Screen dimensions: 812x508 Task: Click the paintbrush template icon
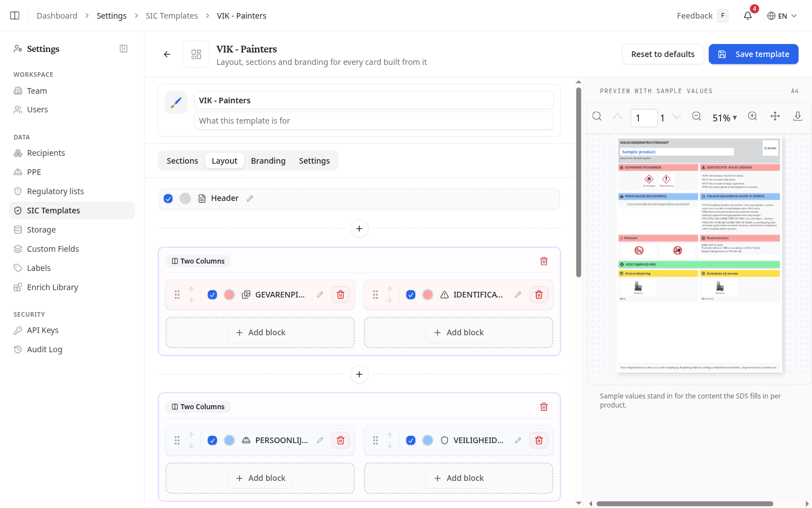(x=176, y=102)
